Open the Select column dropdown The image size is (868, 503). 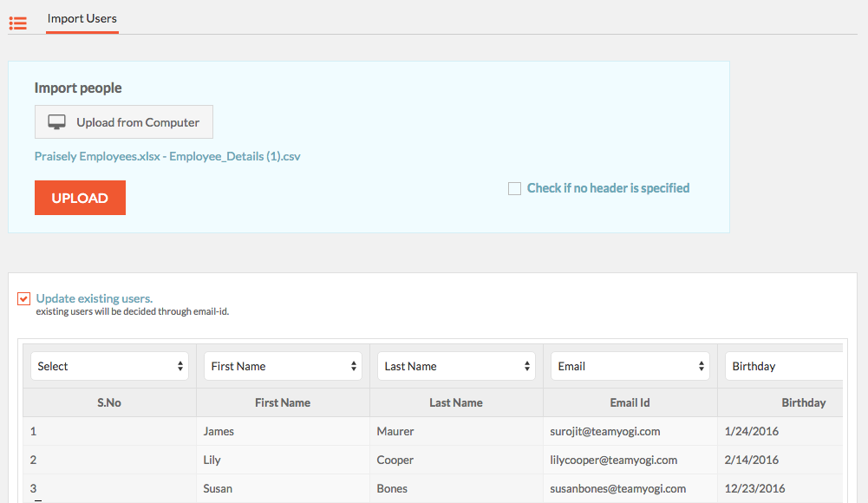click(109, 366)
